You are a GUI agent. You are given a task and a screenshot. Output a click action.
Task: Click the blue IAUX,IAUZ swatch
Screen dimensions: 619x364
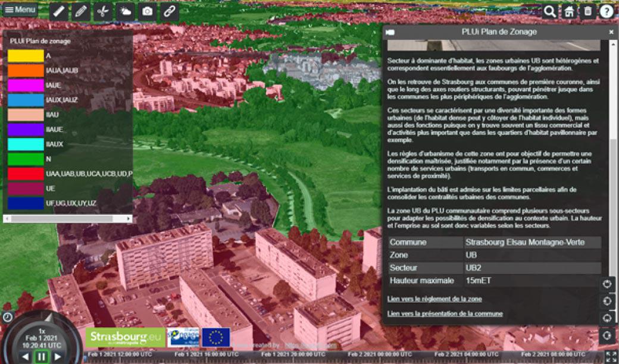click(26, 100)
